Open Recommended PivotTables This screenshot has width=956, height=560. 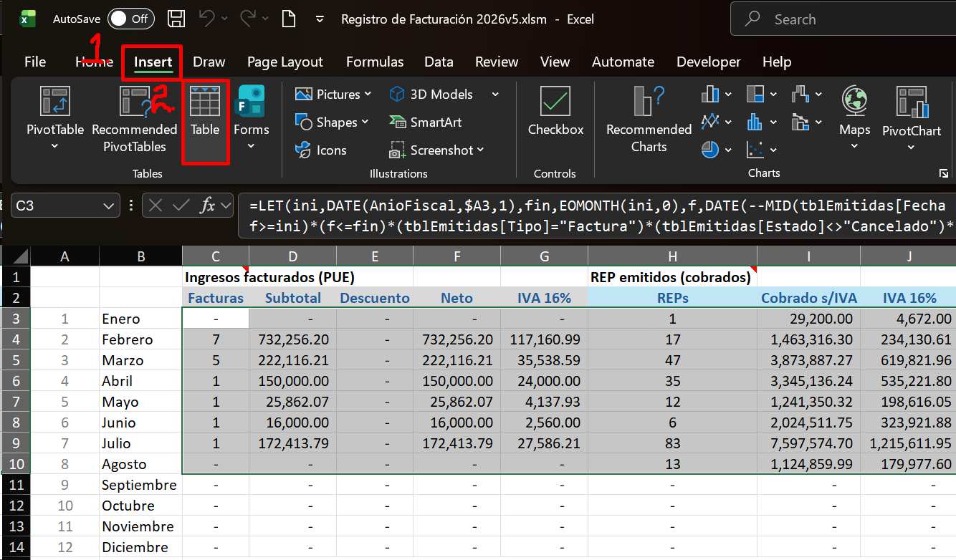click(135, 120)
